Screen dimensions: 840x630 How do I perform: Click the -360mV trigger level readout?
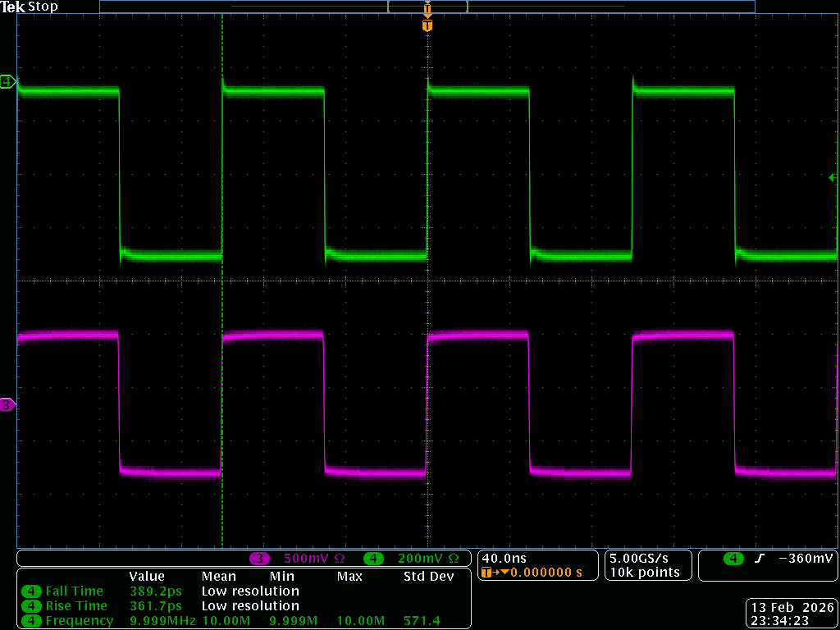click(x=805, y=559)
